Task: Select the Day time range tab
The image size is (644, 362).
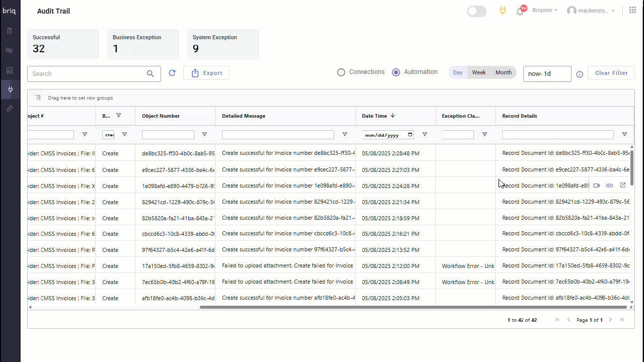Action: click(458, 72)
